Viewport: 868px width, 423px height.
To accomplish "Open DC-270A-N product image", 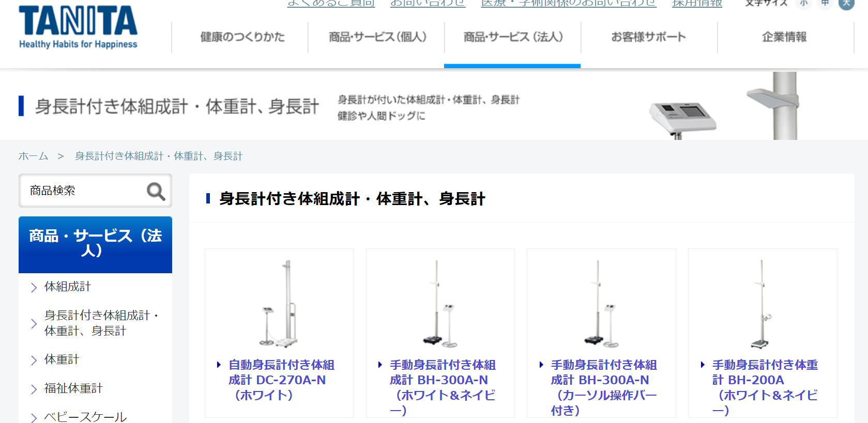I will click(279, 303).
